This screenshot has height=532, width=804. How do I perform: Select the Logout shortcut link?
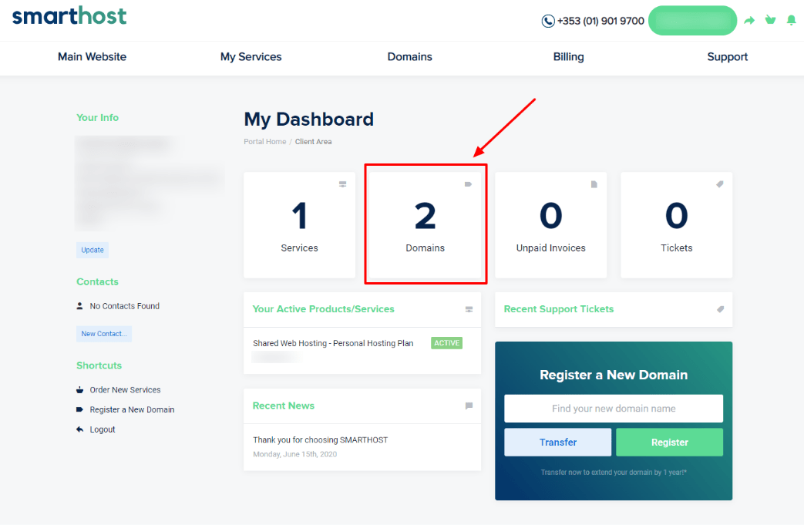click(x=102, y=429)
